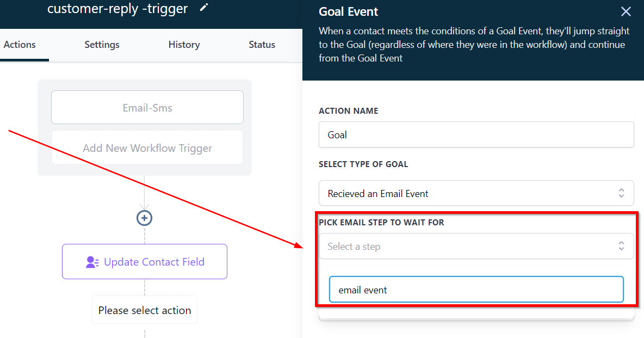Go to the History tab
Image resolution: width=644 pixels, height=338 pixels.
[x=184, y=45]
